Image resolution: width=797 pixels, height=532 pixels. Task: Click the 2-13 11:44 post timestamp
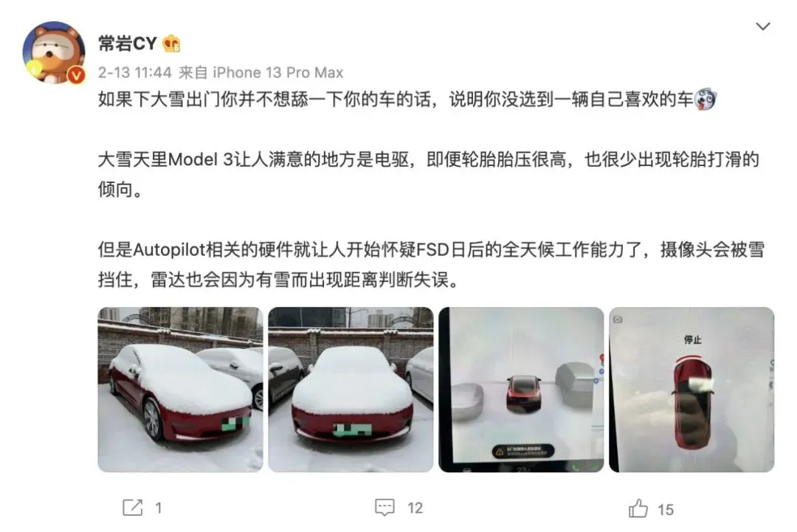[x=135, y=72]
